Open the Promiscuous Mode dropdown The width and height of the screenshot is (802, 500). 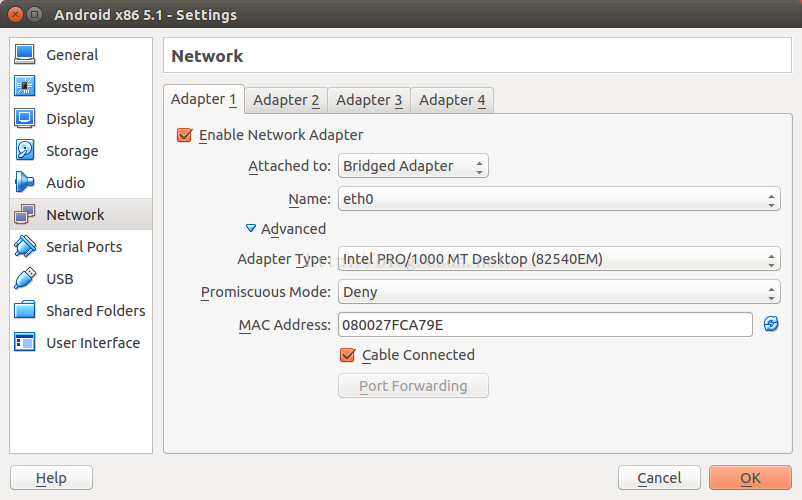[x=559, y=292]
